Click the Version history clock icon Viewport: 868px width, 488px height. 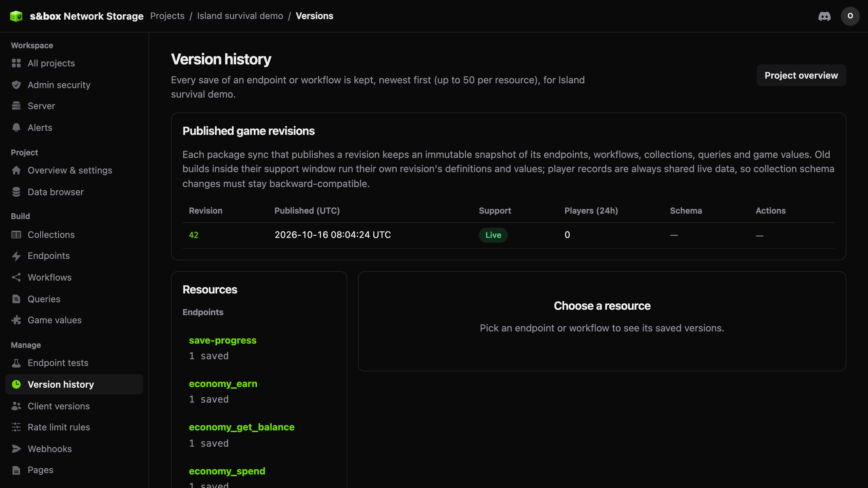tap(16, 384)
